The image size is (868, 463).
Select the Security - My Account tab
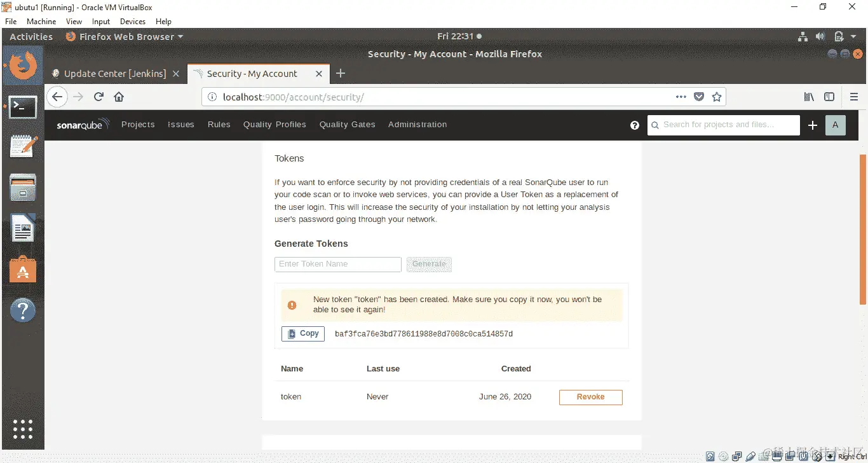pos(252,74)
